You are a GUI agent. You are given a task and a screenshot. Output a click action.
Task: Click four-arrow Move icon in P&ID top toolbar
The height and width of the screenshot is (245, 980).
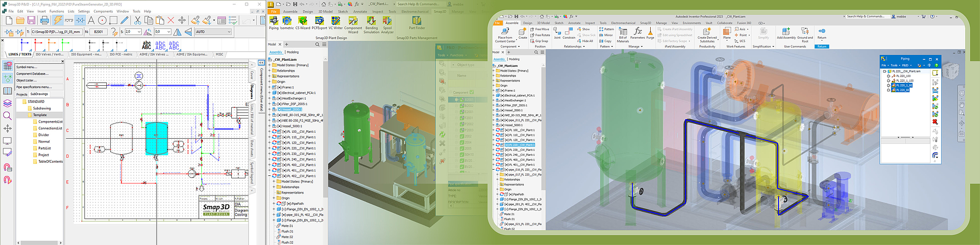click(x=182, y=20)
